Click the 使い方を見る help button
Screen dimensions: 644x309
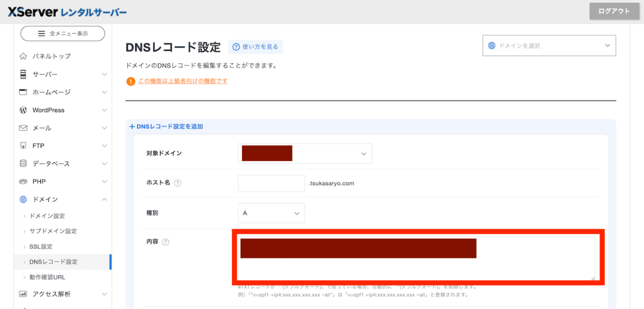(x=255, y=47)
